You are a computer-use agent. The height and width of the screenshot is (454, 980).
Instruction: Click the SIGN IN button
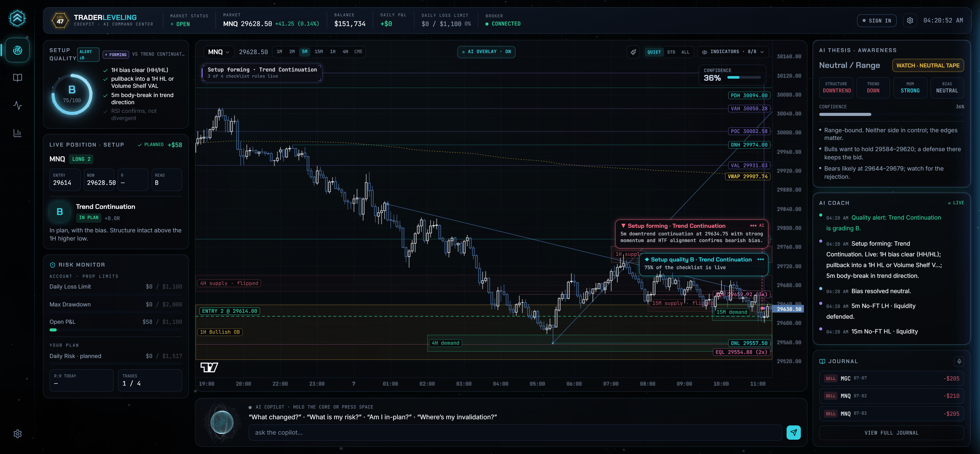click(x=877, y=20)
